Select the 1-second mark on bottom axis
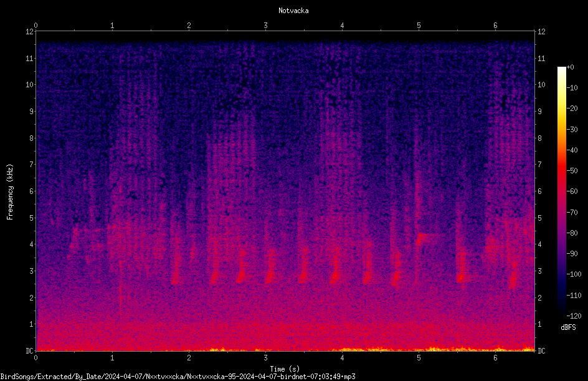The image size is (588, 381). pos(112,358)
